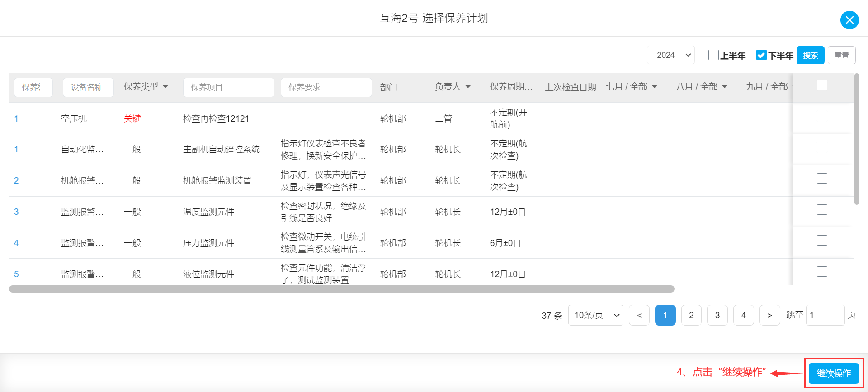Check the row for 液位监测元件
Image resolution: width=868 pixels, height=392 pixels.
tap(822, 272)
